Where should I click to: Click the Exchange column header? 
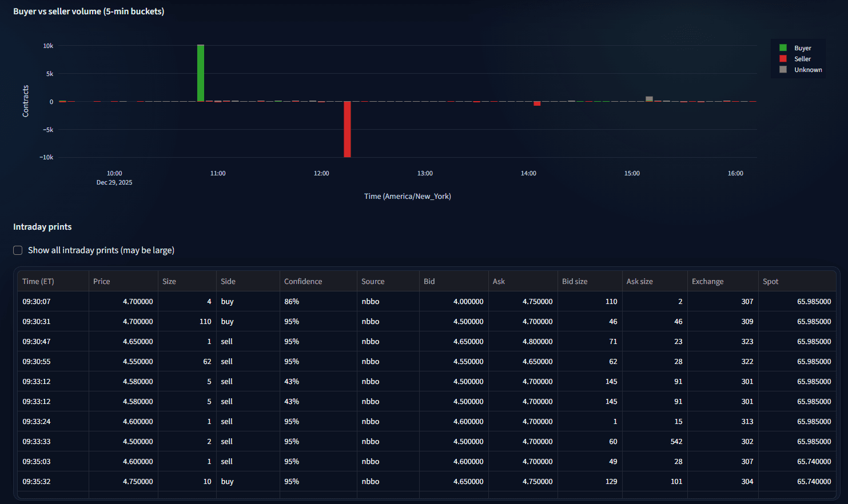(708, 281)
